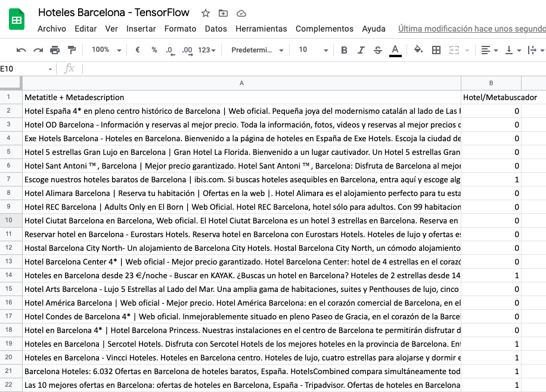
Task: Print the spreadsheet
Action: tap(55, 50)
